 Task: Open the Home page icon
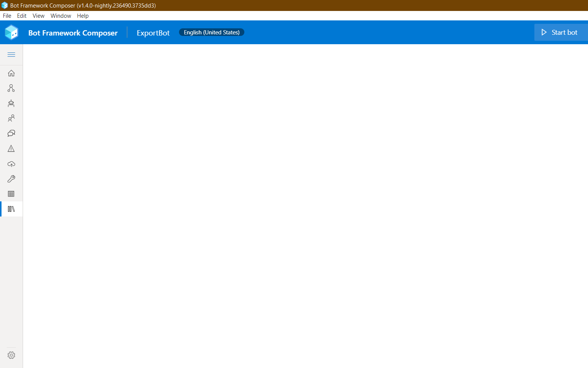pos(11,73)
